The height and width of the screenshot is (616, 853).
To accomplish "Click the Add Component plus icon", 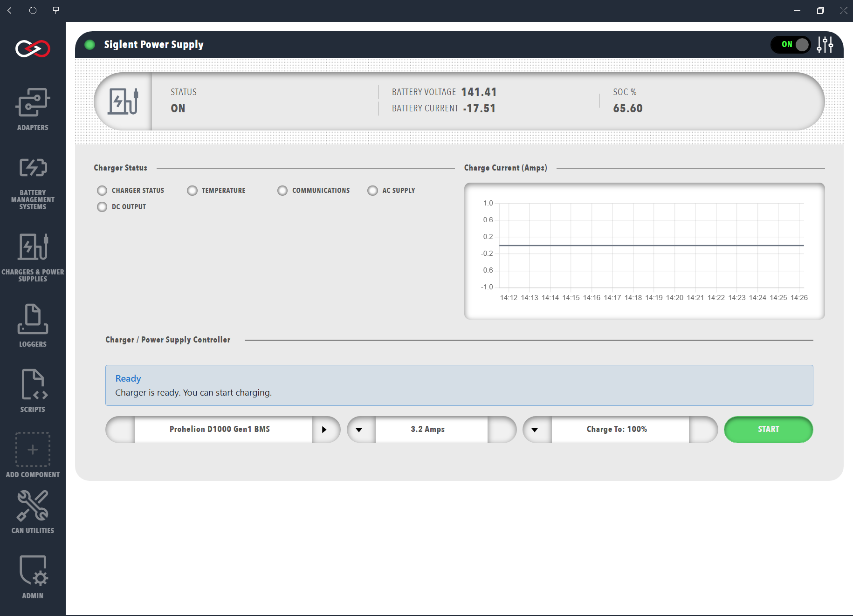I will coord(33,450).
